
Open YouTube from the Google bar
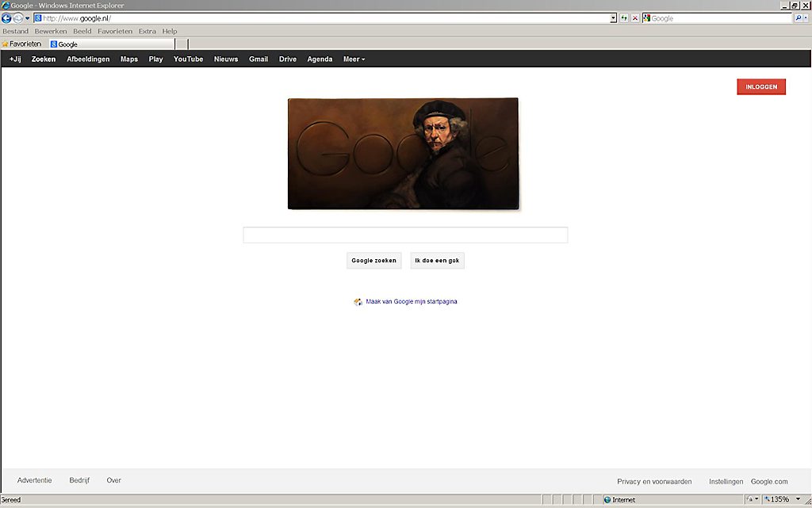click(189, 59)
